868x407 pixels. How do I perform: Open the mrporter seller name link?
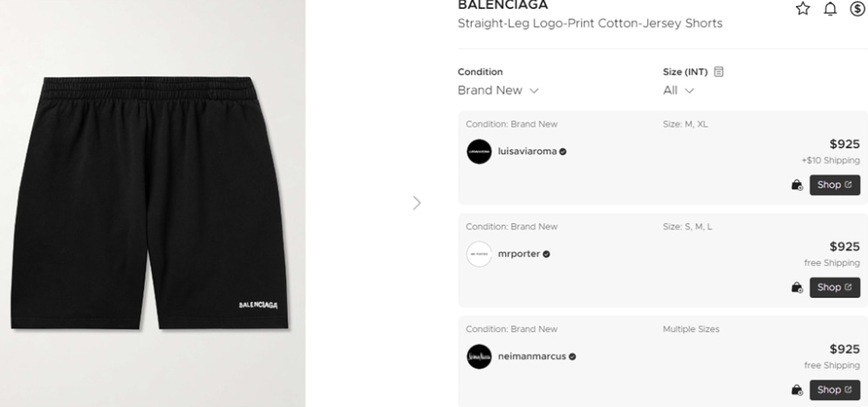518,254
